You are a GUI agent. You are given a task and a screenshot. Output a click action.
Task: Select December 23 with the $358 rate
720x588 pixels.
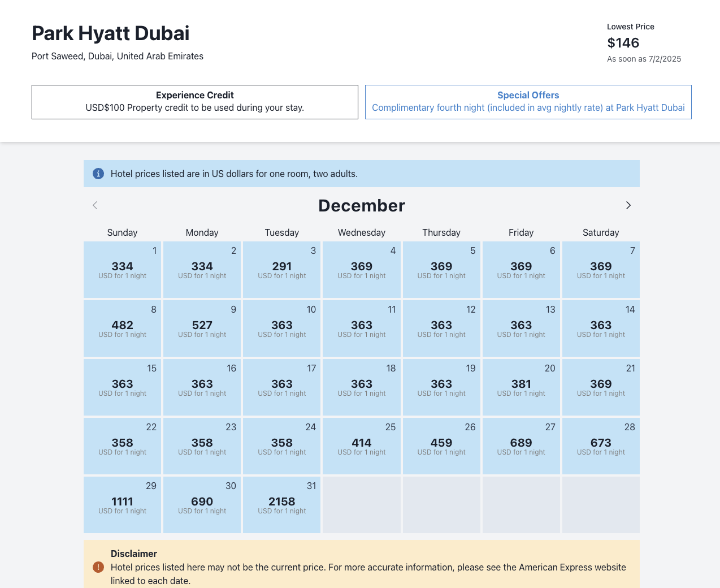click(202, 446)
